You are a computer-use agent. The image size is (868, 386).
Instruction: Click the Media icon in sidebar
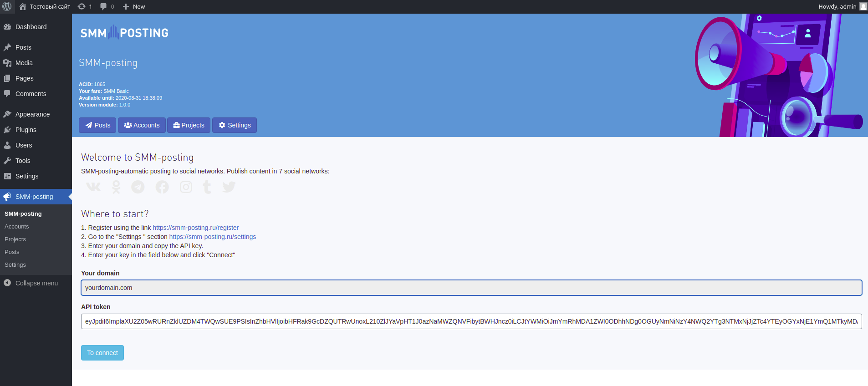coord(7,63)
